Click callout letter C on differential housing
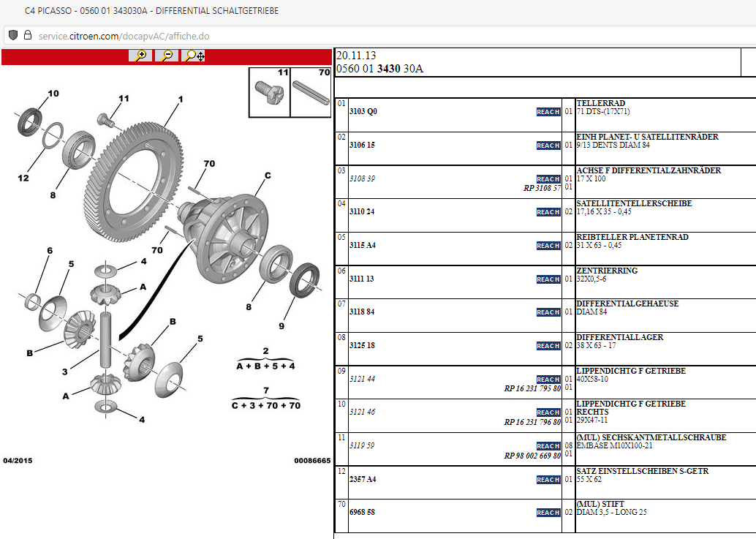Screen dimensions: 756x539 click(x=268, y=176)
